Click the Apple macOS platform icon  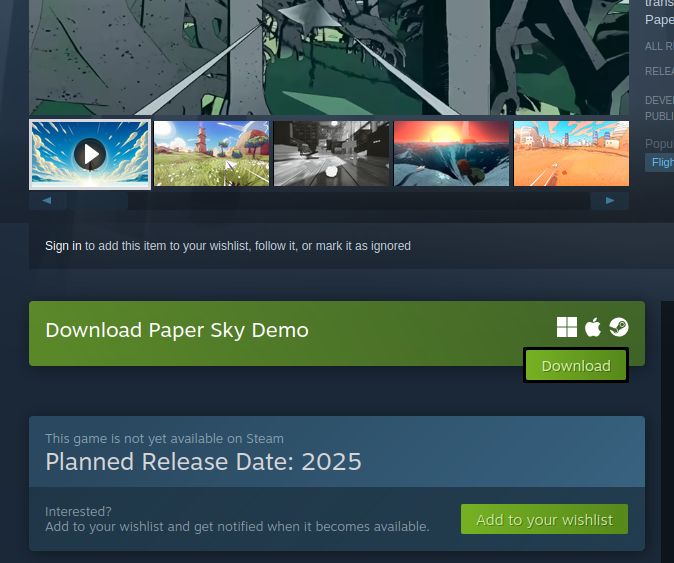[x=593, y=327]
